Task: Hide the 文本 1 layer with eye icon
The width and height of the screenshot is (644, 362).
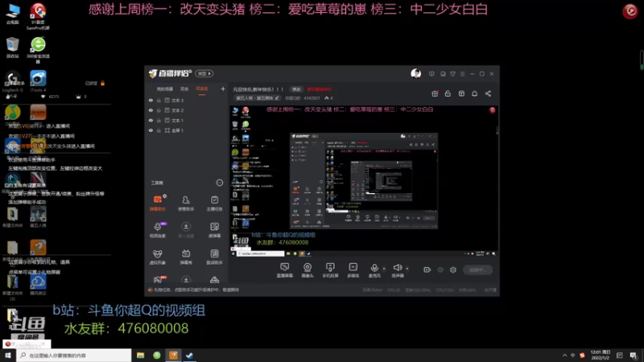Action: click(151, 120)
